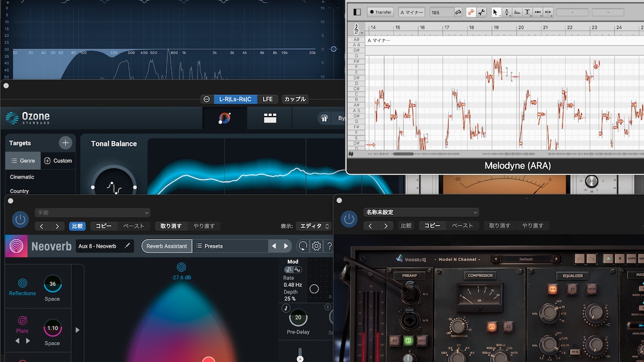Toggle Neoverb plugin power button
The width and height of the screenshot is (644, 362).
coord(20,219)
